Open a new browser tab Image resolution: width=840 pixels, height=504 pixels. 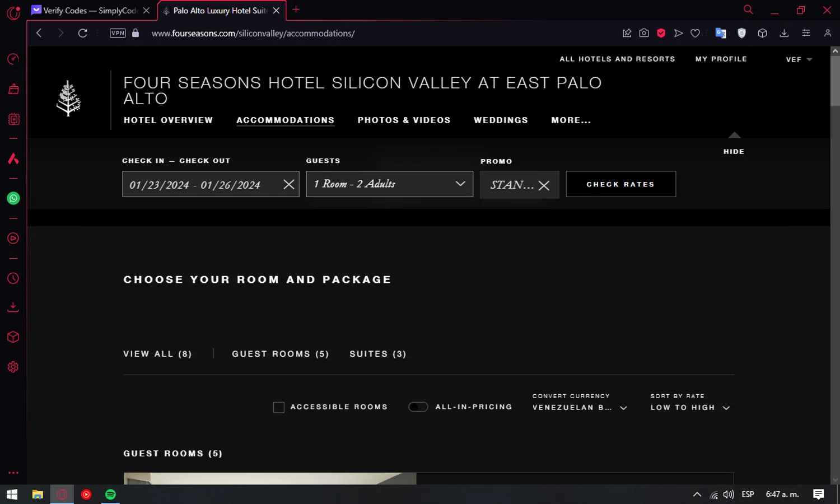[296, 10]
